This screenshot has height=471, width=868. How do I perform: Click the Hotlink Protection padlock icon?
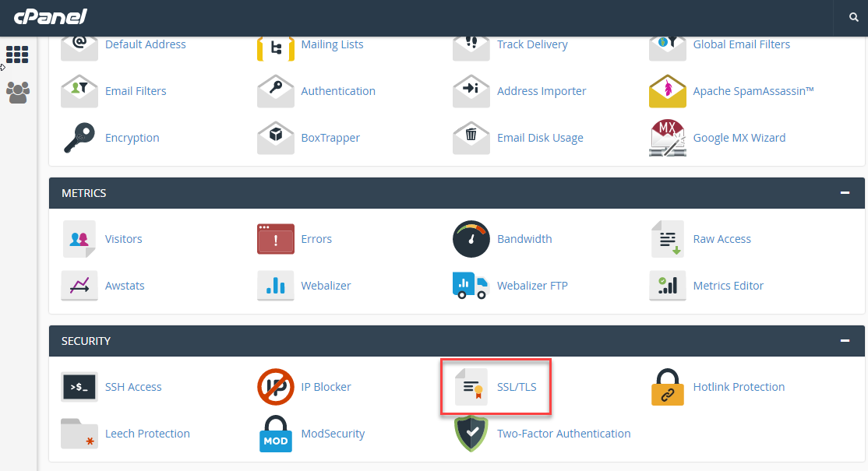[668, 387]
